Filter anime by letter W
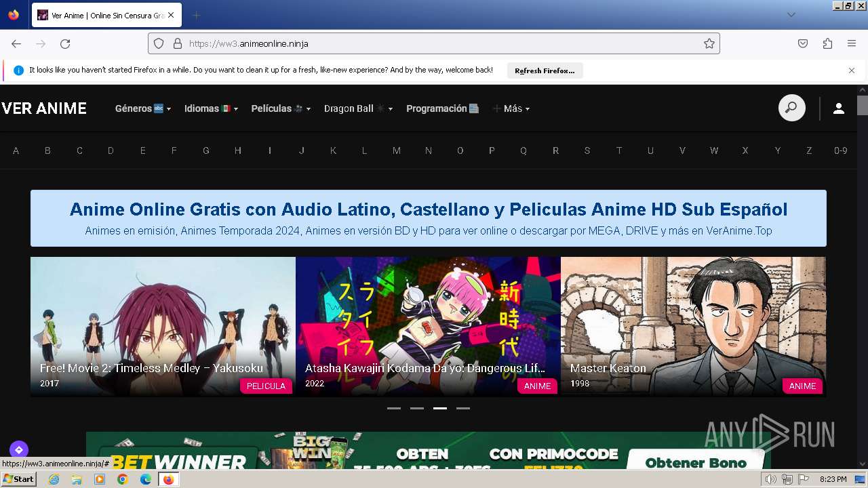The image size is (868, 488). click(714, 150)
